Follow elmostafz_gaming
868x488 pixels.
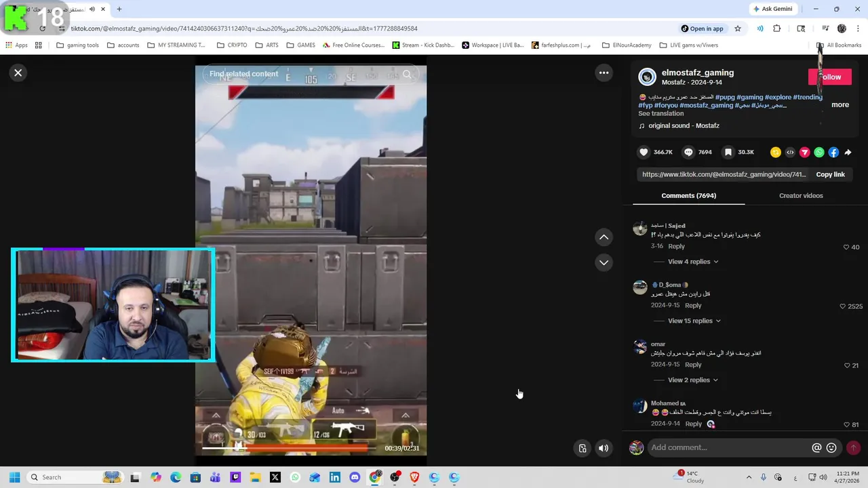(x=830, y=77)
